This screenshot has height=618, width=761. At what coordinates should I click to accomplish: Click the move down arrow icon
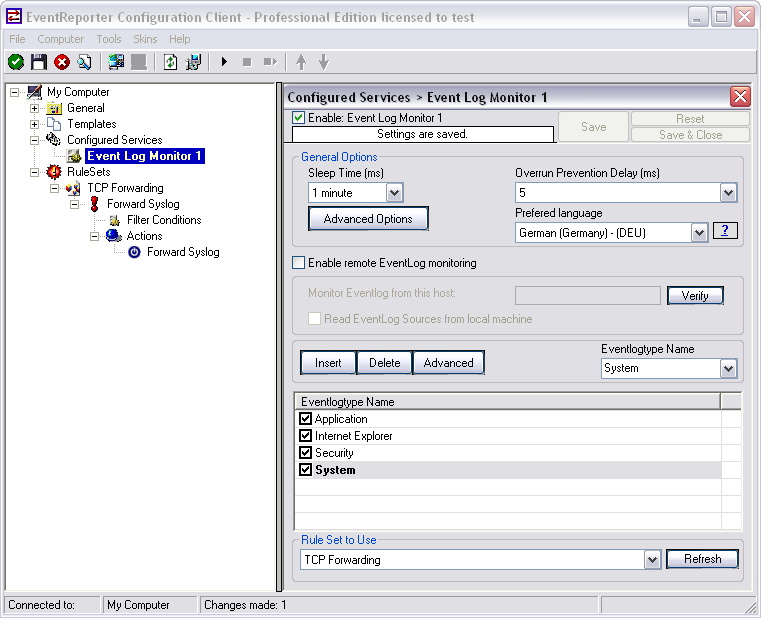(324, 62)
